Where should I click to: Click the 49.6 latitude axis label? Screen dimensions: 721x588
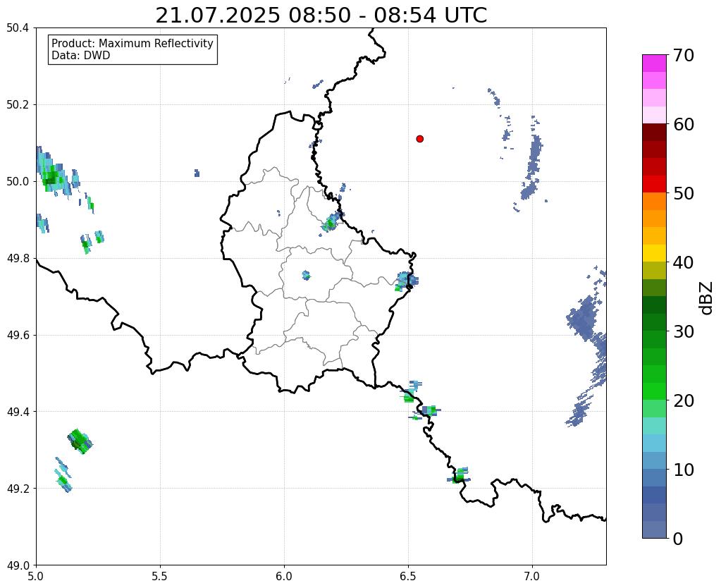(18, 336)
